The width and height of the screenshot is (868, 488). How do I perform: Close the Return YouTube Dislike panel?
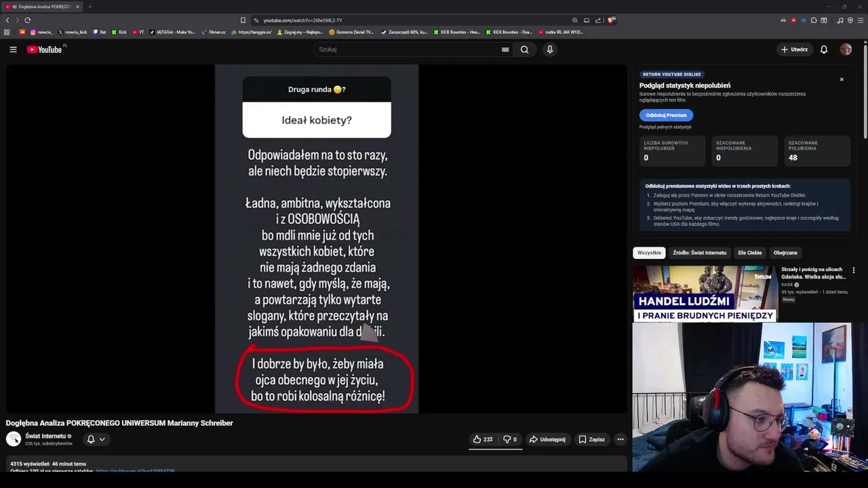842,79
